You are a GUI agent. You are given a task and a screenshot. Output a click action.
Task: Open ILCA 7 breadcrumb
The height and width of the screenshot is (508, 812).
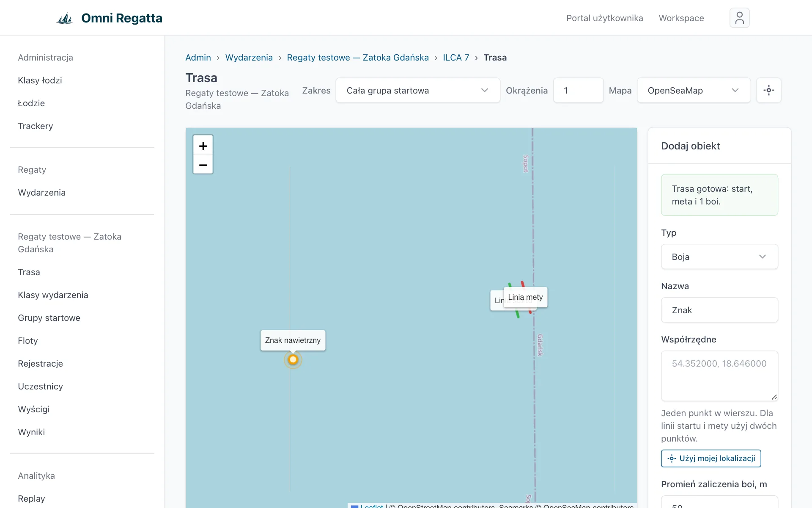point(456,58)
